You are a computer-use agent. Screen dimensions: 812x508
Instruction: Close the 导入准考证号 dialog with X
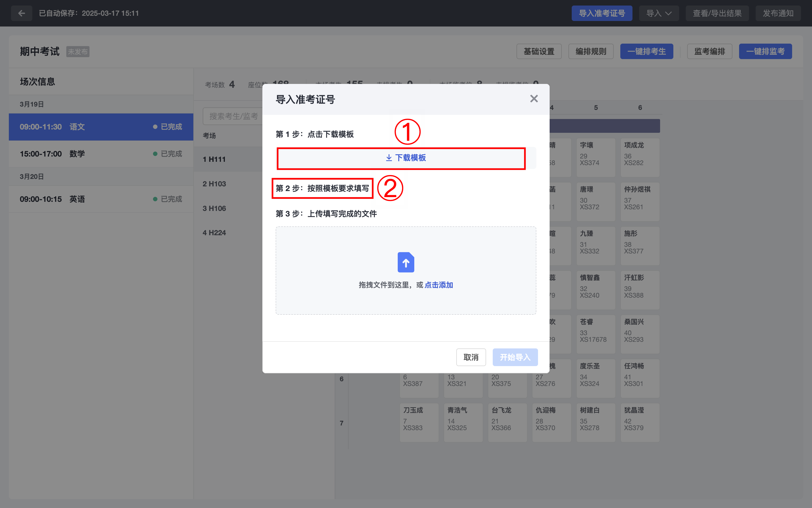tap(534, 99)
